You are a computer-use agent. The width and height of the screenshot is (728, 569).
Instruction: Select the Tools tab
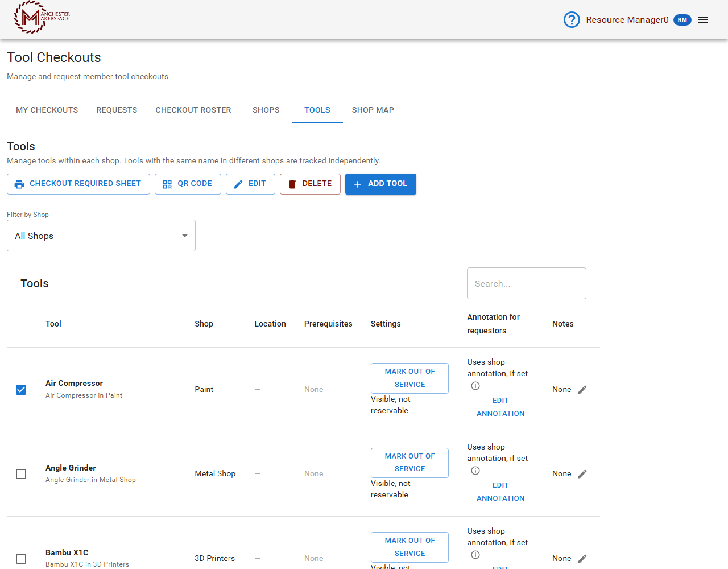pos(317,110)
